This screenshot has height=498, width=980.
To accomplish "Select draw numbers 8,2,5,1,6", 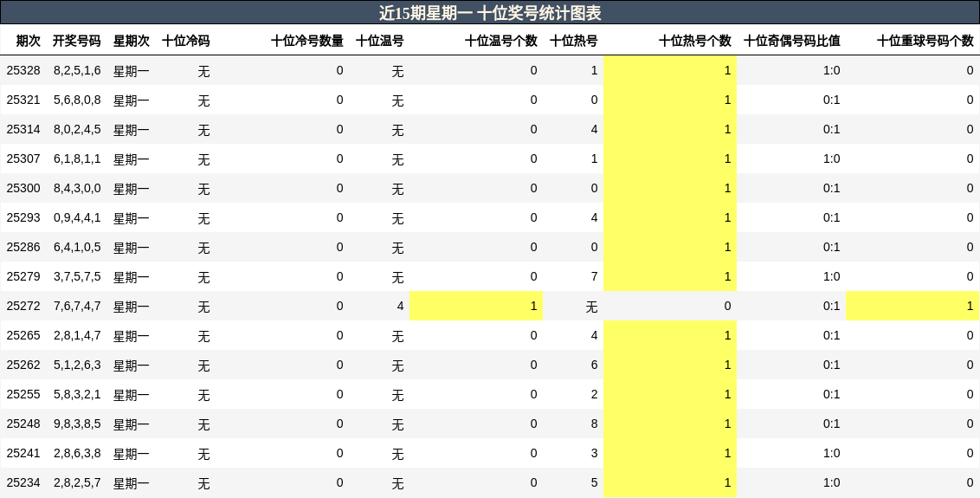I will pos(77,71).
